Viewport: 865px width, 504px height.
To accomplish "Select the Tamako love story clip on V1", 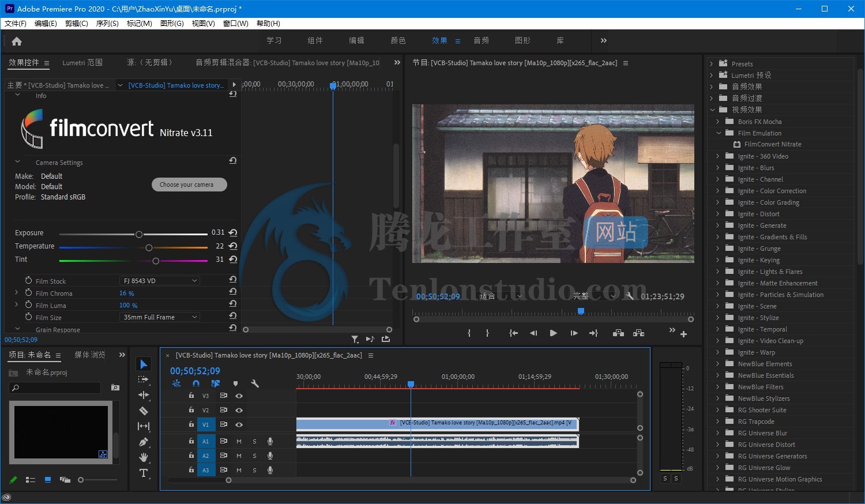I will (x=438, y=424).
